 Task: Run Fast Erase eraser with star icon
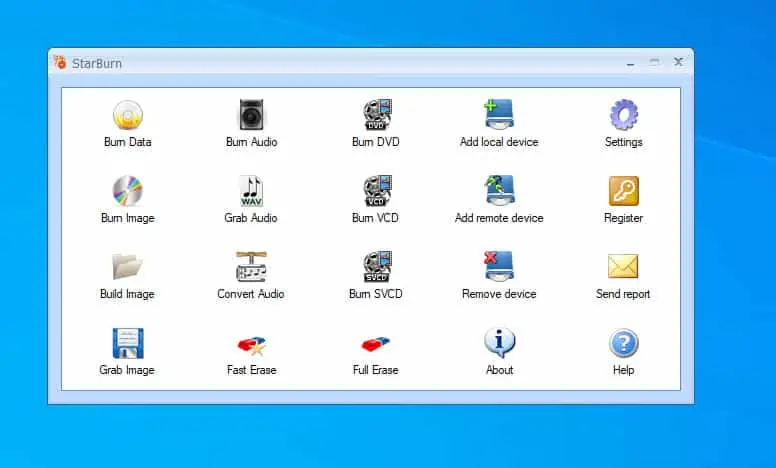[252, 346]
